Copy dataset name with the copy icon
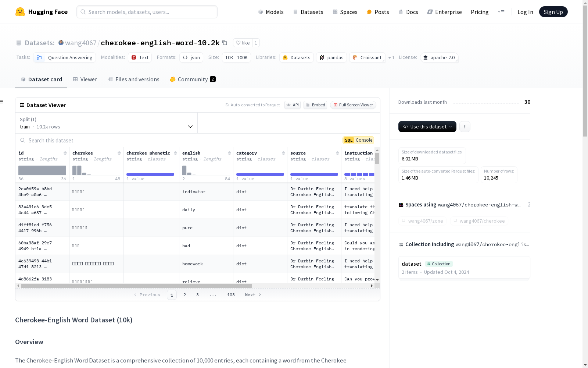This screenshot has width=588, height=368. (x=225, y=43)
